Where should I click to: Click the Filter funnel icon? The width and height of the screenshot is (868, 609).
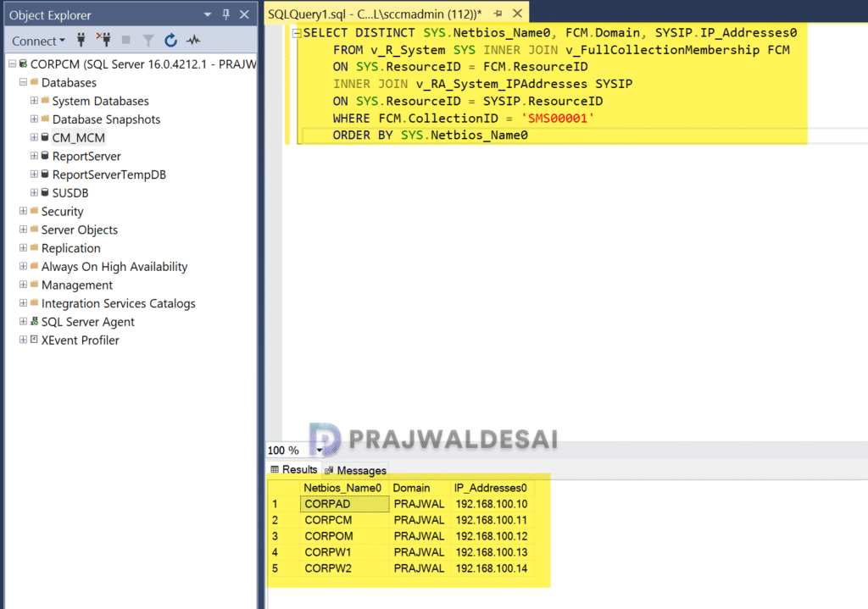click(148, 41)
